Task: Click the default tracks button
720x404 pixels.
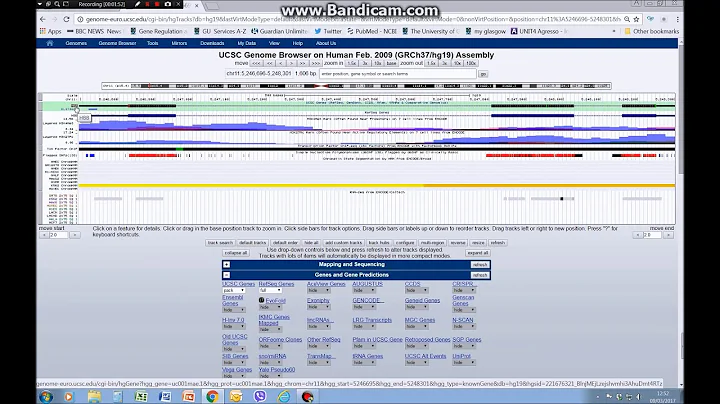Action: 253,242
